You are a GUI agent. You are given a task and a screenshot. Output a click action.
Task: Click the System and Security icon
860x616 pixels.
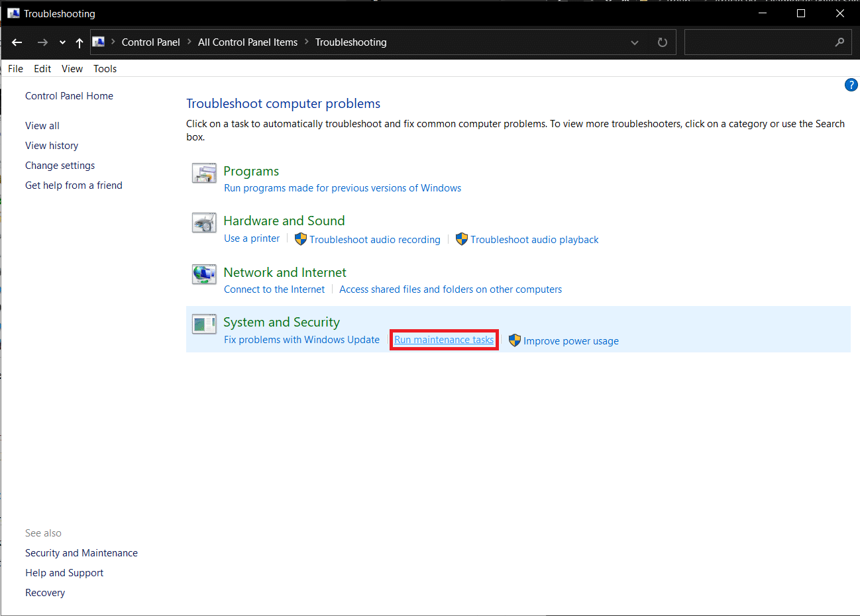pyautogui.click(x=204, y=324)
